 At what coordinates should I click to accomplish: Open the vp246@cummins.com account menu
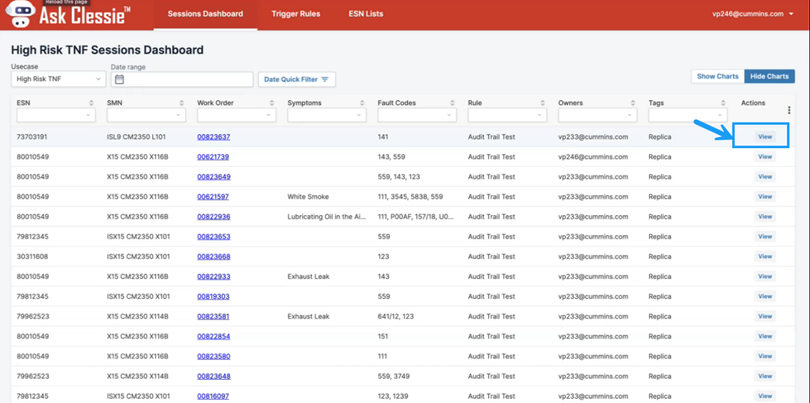coord(752,14)
